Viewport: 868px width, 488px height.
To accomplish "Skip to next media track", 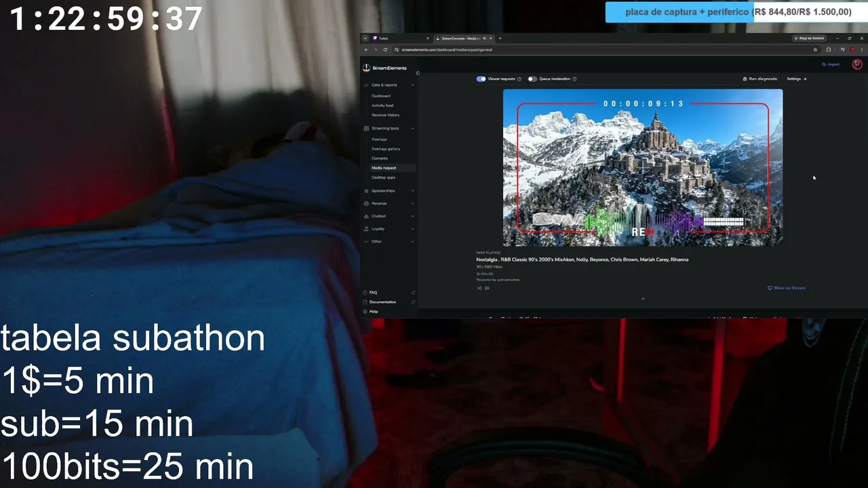I will 487,288.
